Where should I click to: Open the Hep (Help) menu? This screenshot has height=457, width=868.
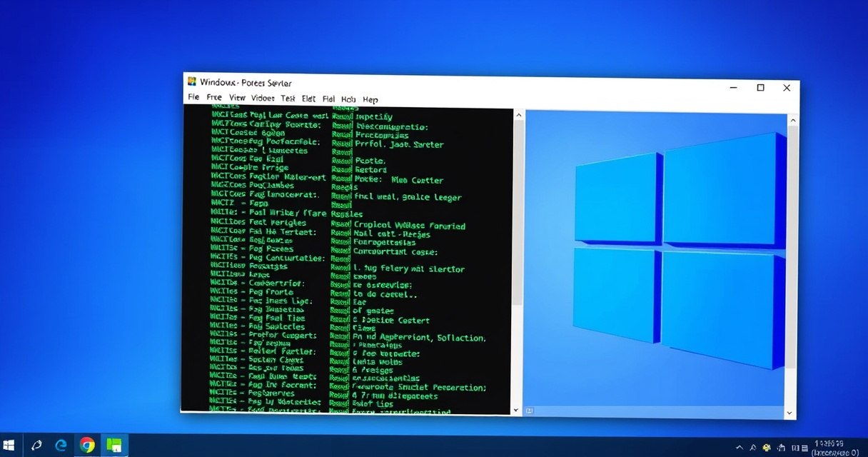pyautogui.click(x=370, y=100)
